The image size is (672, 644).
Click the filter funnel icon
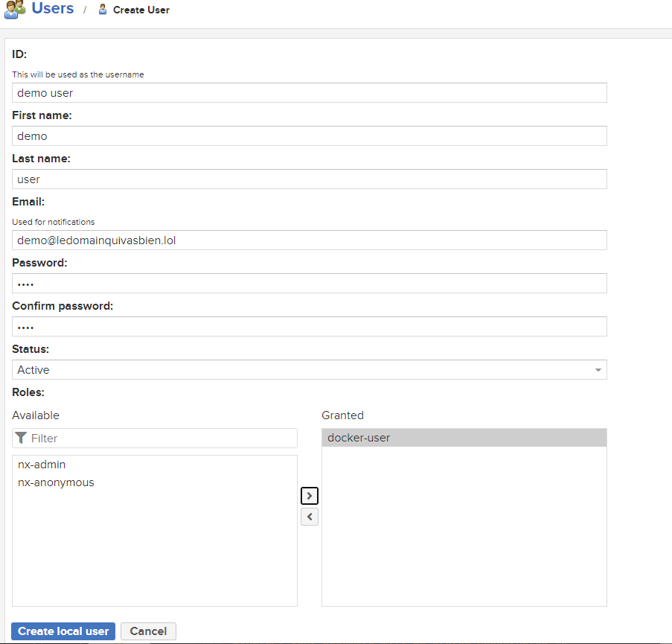pyautogui.click(x=21, y=438)
